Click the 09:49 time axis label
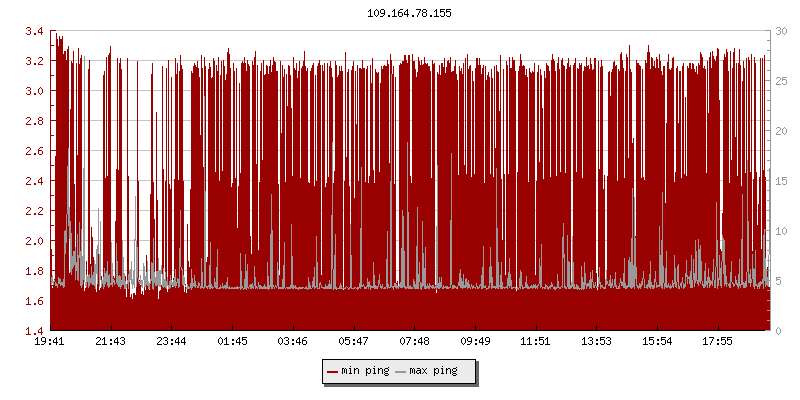Viewport: 800px width, 400px height. click(x=475, y=342)
